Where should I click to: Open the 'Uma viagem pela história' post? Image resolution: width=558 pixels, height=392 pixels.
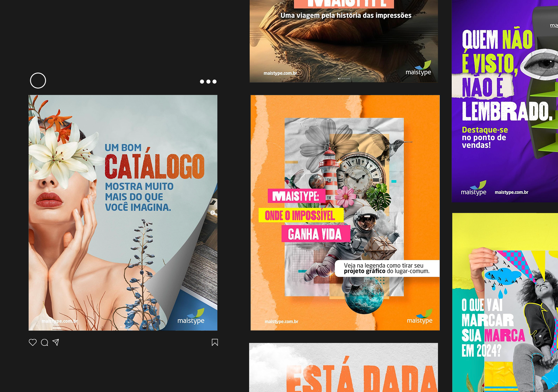344,41
